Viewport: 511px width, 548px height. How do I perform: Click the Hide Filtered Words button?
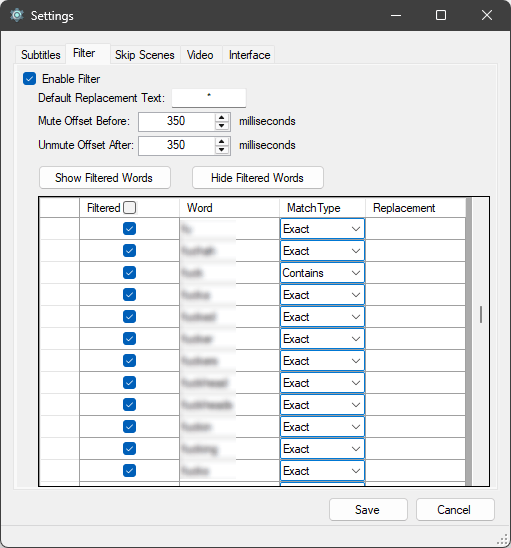[258, 178]
